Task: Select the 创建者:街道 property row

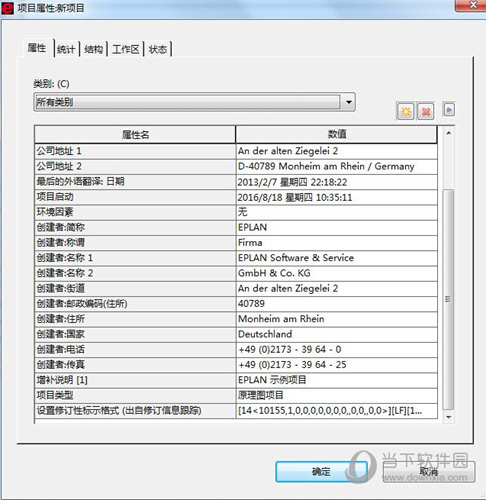Action: (x=236, y=288)
